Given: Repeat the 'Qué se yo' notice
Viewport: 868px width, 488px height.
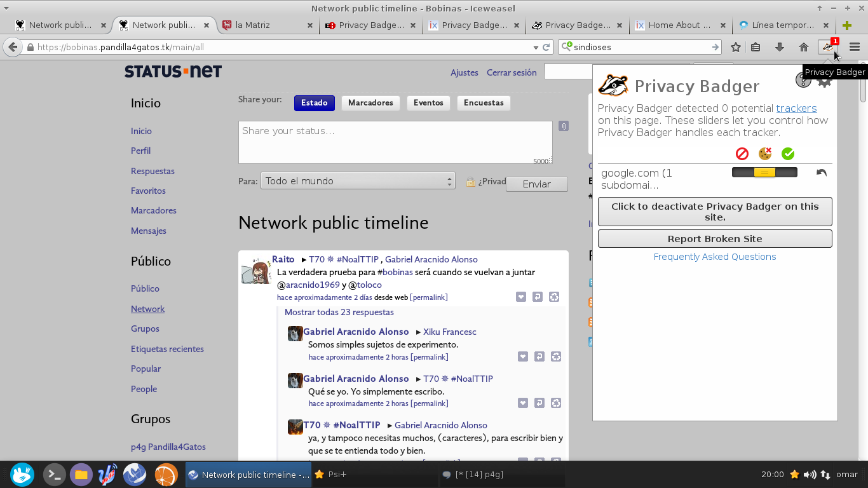Looking at the screenshot, I should tap(556, 403).
